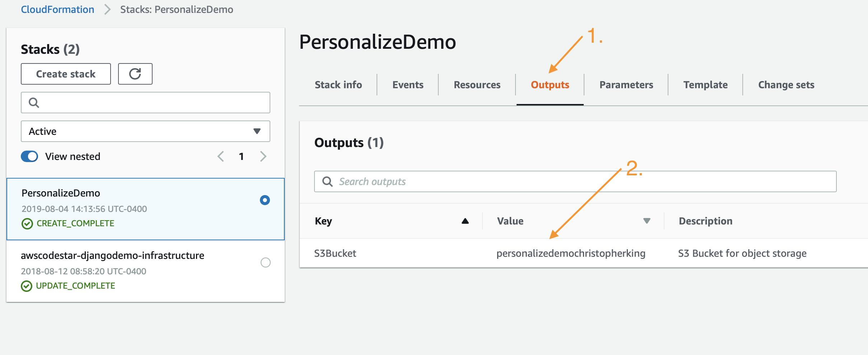Click the Create stack button

point(66,74)
